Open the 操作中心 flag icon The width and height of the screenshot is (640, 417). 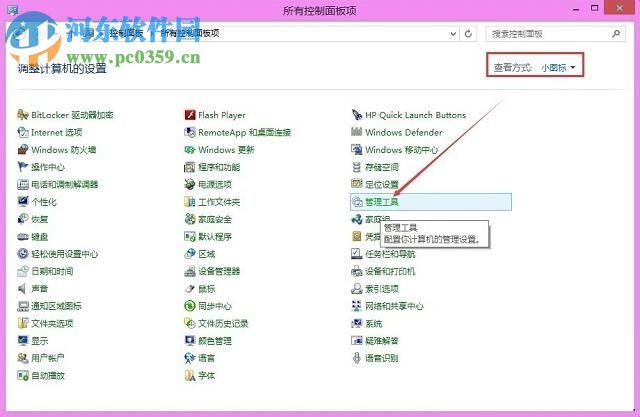point(22,167)
